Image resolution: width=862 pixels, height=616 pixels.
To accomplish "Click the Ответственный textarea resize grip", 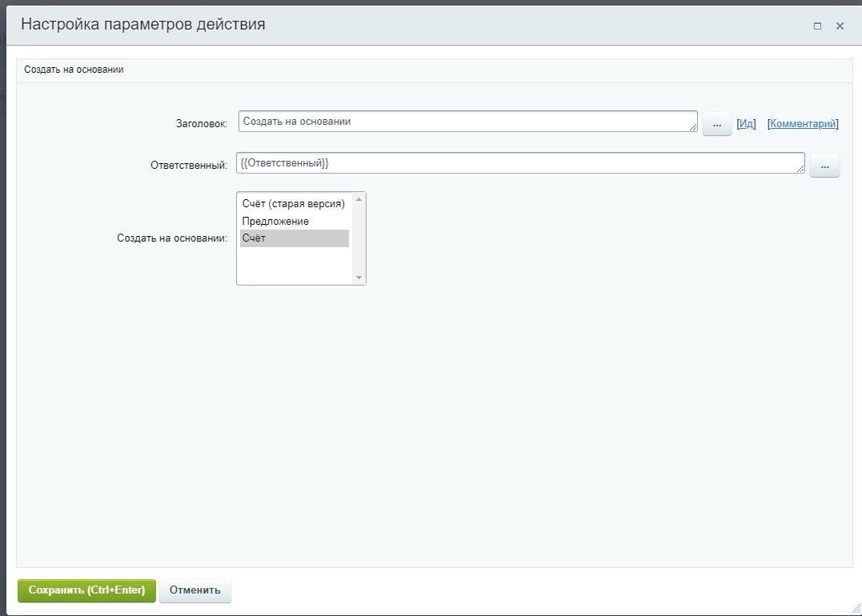I will point(800,169).
